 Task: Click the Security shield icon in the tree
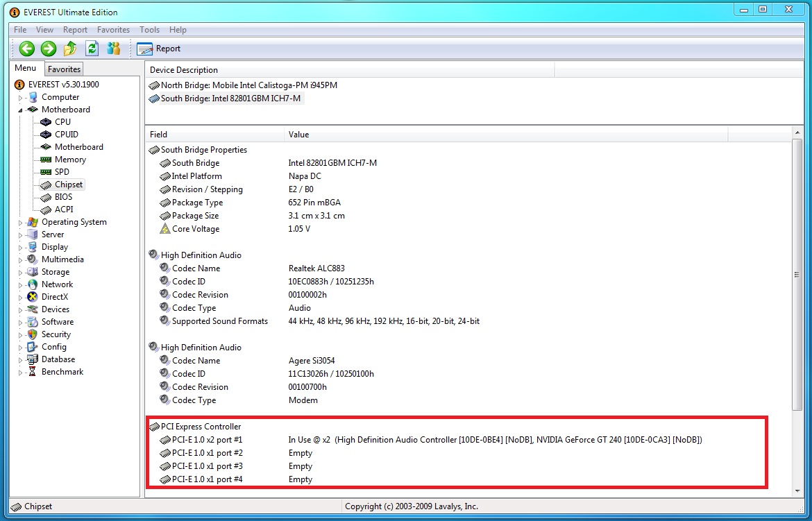click(33, 334)
